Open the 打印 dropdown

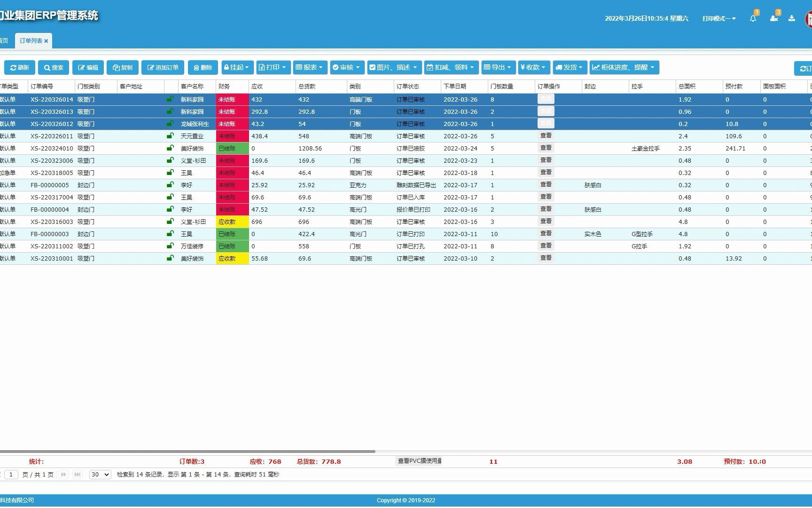(273, 67)
